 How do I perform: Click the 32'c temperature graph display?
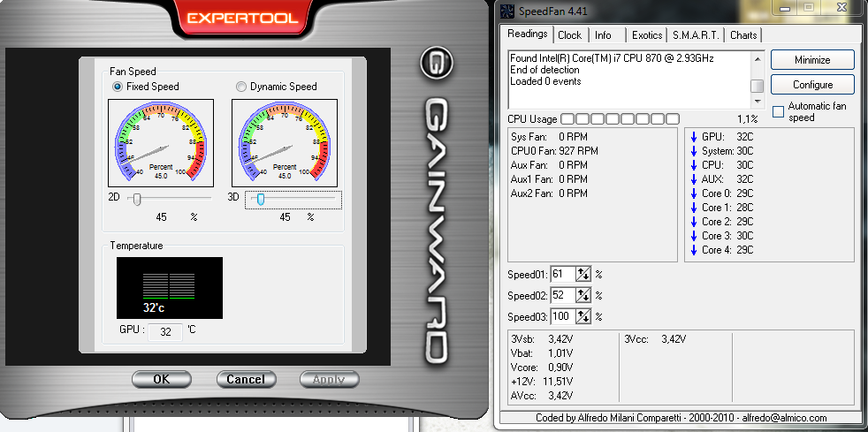[x=170, y=288]
